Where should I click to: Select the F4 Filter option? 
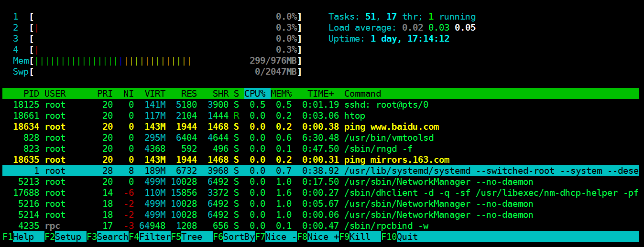point(150,237)
